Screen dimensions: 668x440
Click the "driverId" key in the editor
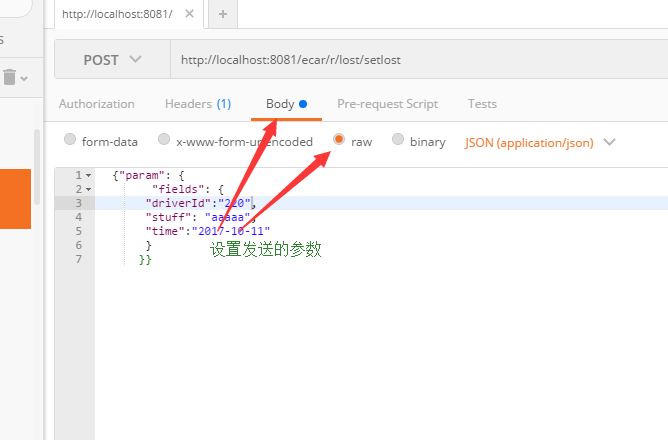coord(178,203)
